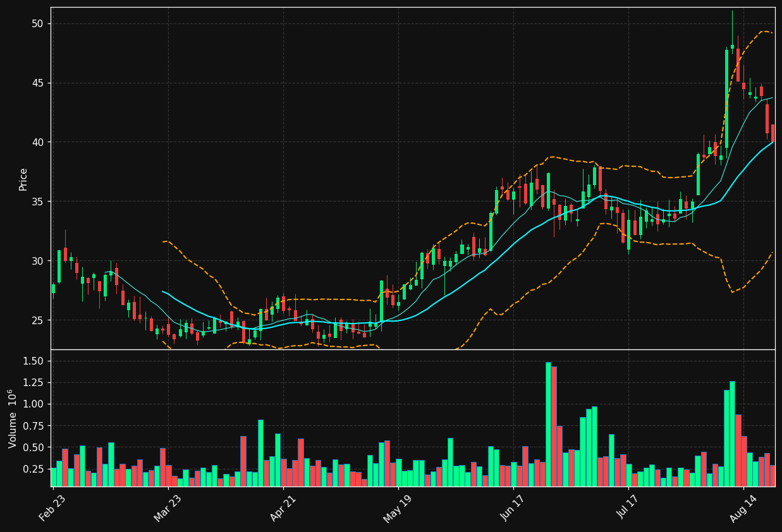Click the volume axis value 1.25
Image resolution: width=782 pixels, height=532 pixels.
coord(35,382)
